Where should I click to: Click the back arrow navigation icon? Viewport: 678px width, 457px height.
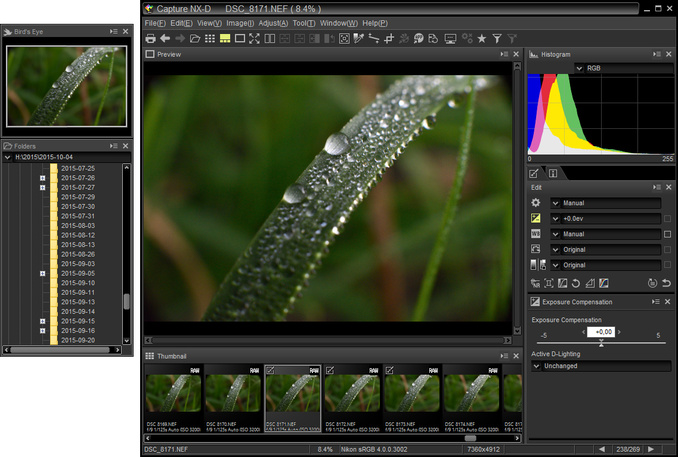(165, 38)
